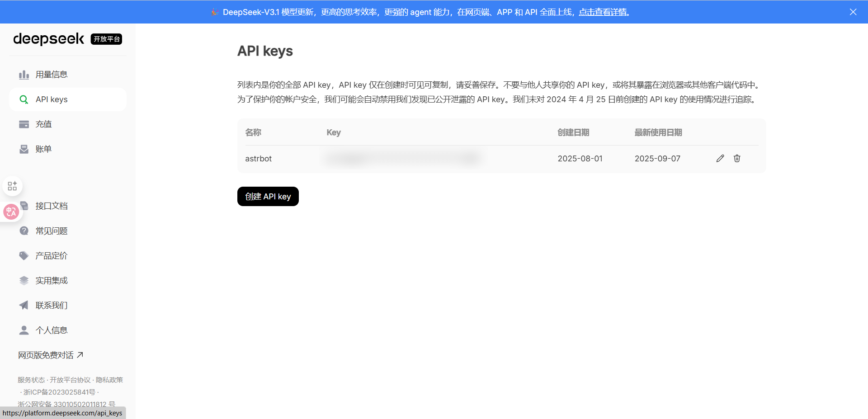Image resolution: width=868 pixels, height=419 pixels.
Task: Click the bar chart icon for 用量信息
Action: point(24,75)
